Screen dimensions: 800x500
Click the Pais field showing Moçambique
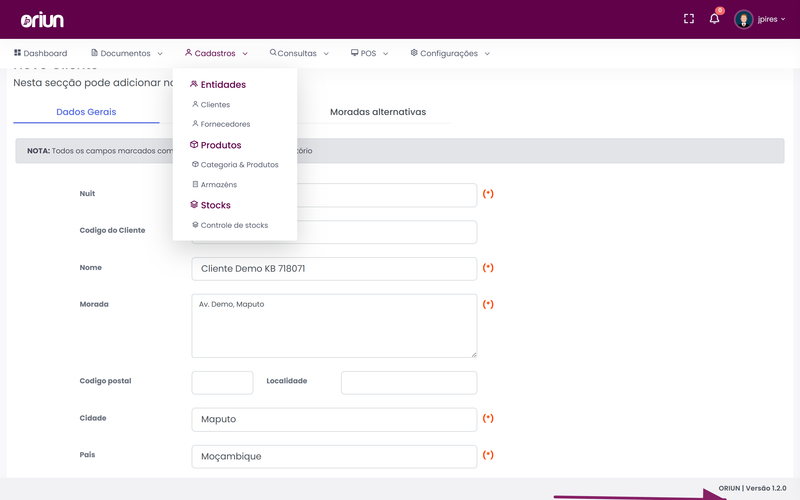click(334, 457)
